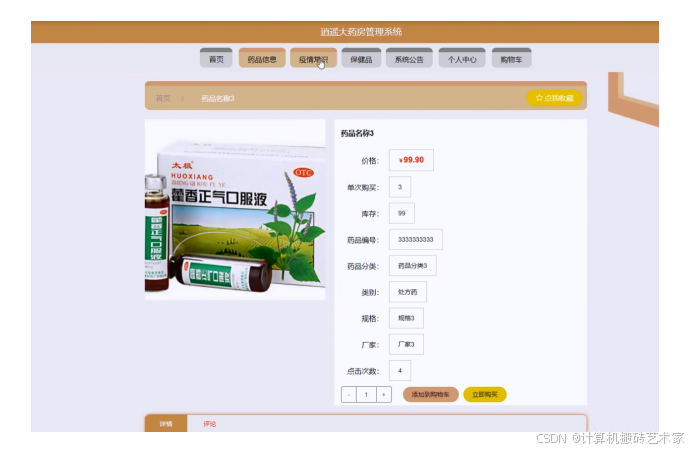Image resolution: width=692 pixels, height=452 pixels.
Task: Open the 药品信息 navigation tab
Action: [262, 58]
